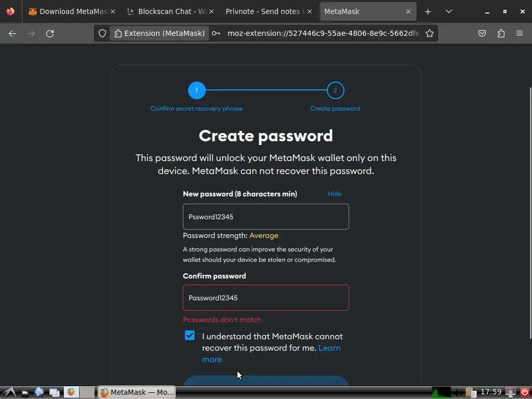Click the page vertical scrollbar
532x399 pixels.
click(x=530, y=212)
